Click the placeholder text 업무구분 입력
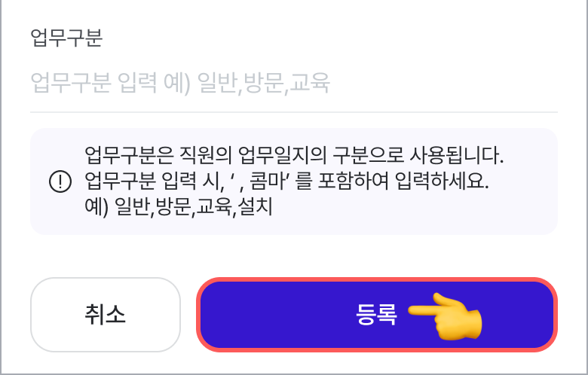The height and width of the screenshot is (375, 588). point(93,83)
